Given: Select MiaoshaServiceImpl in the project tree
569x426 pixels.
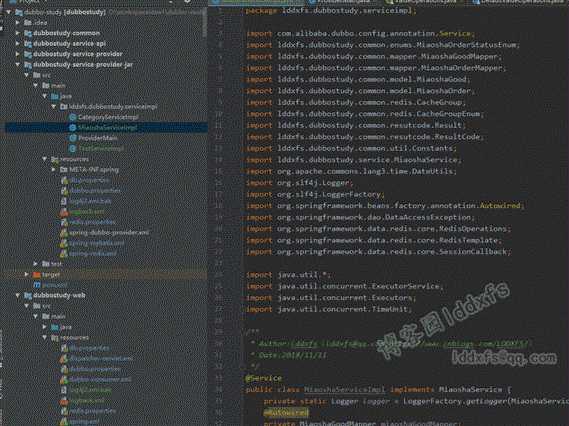Looking at the screenshot, I should click(108, 128).
